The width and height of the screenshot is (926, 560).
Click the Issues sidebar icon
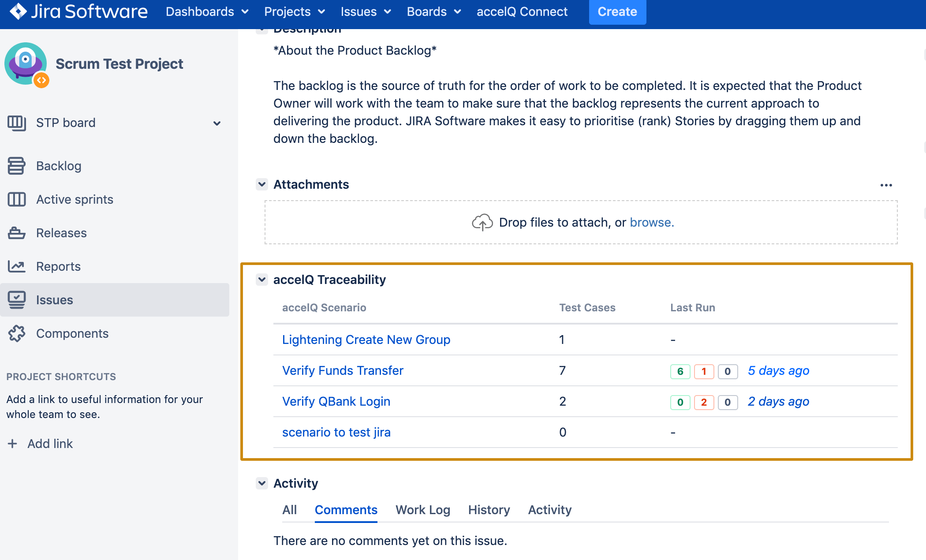[17, 299]
